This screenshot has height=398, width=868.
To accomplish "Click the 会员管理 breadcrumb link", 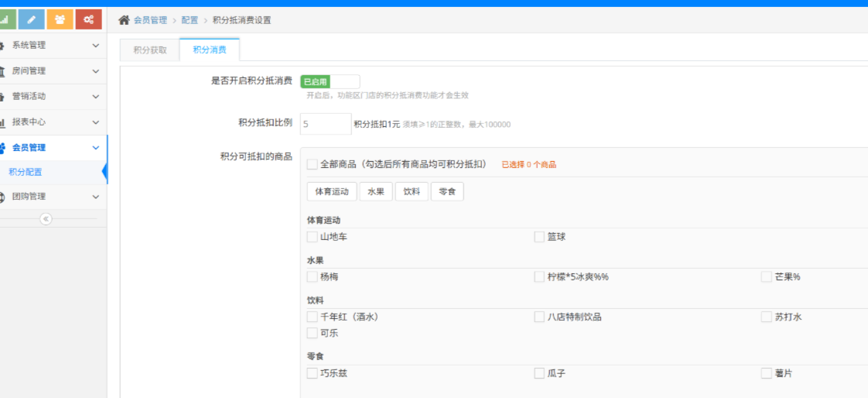I will (150, 20).
